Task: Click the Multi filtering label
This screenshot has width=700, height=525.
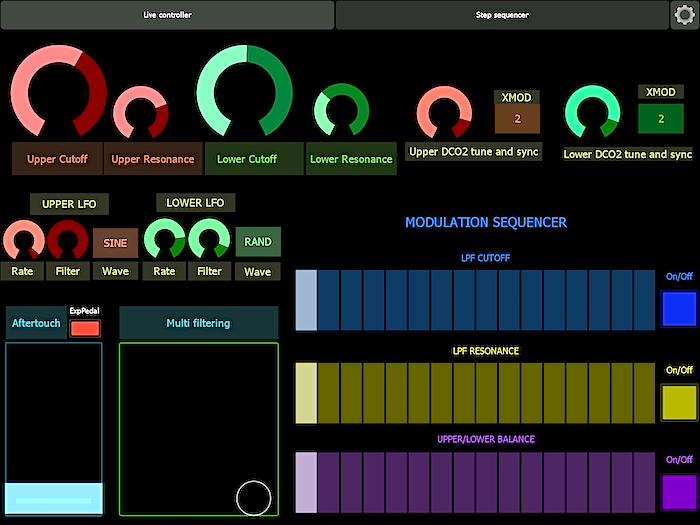Action: (x=199, y=323)
